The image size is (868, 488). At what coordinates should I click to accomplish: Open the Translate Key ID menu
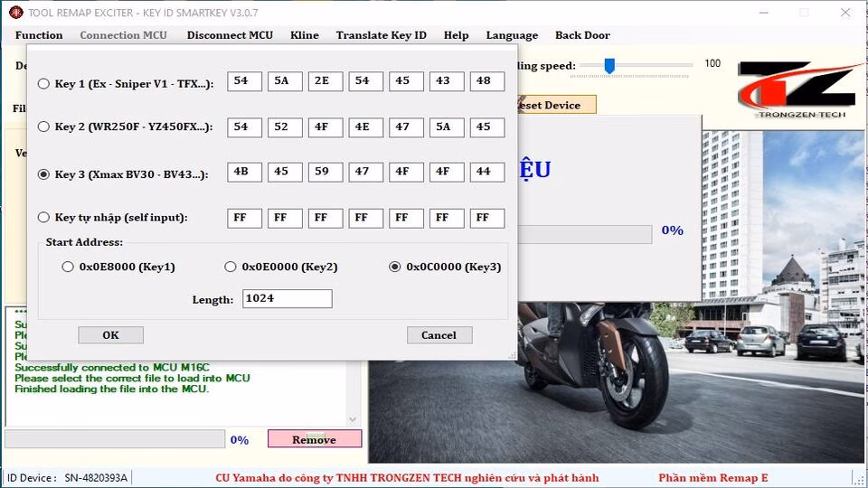click(x=381, y=35)
